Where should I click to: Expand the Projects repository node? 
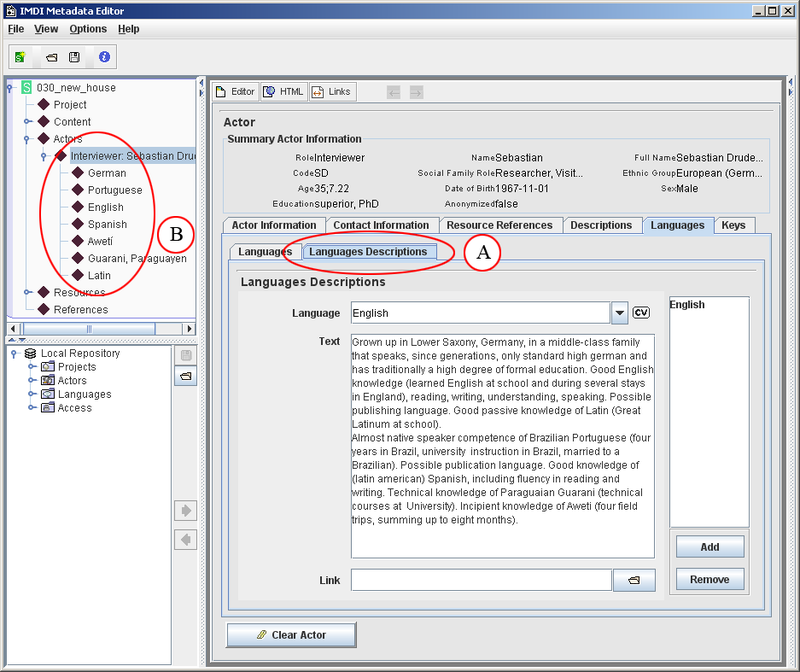[32, 367]
